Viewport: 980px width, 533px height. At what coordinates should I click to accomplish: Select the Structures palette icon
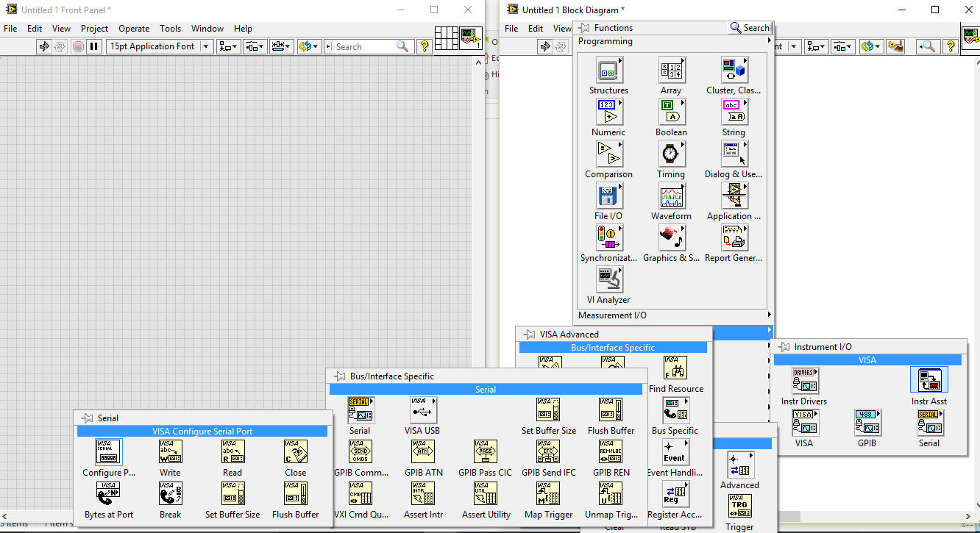click(x=609, y=71)
